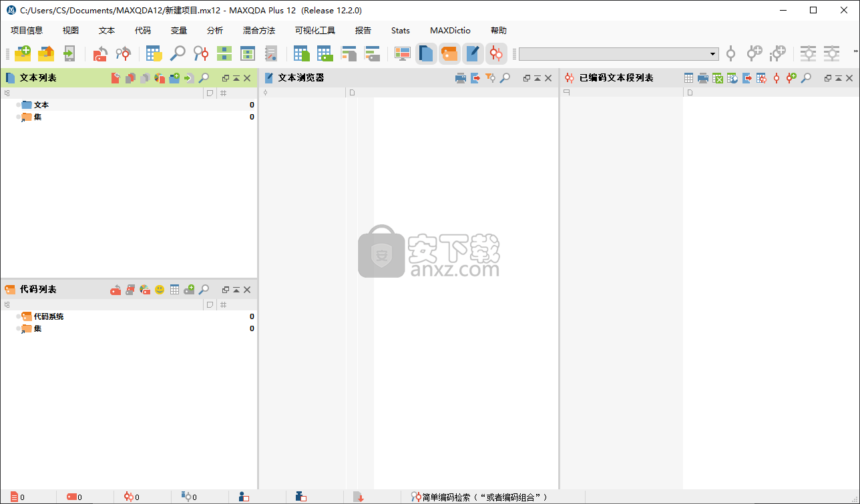Click the table view icon in 代码列表 header
860x504 pixels.
click(174, 290)
